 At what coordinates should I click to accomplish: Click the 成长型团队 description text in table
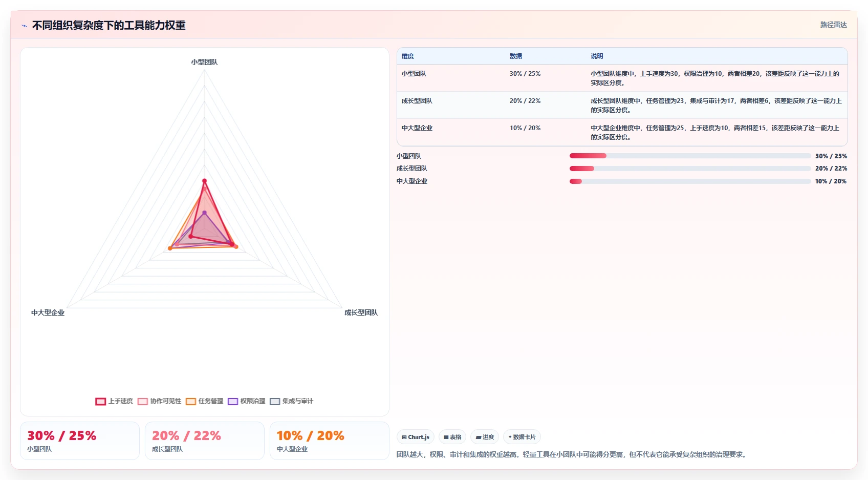(x=716, y=105)
